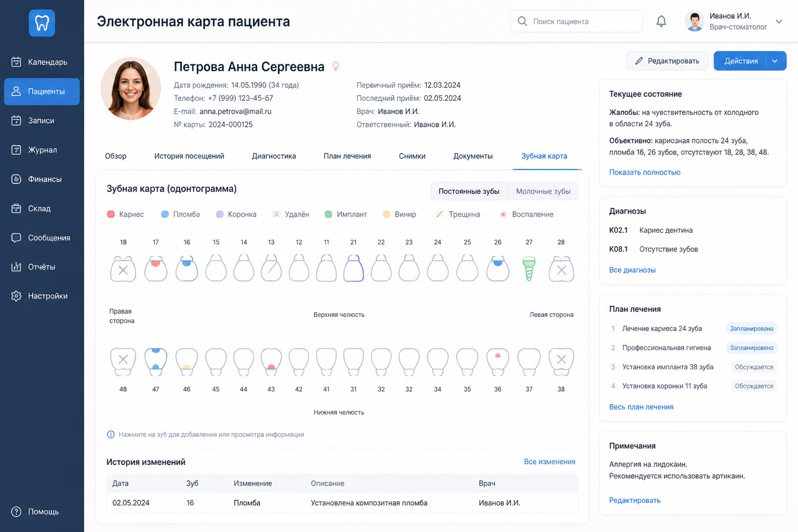Open Все диагнозы link
Image resolution: width=798 pixels, height=532 pixels.
tap(632, 270)
